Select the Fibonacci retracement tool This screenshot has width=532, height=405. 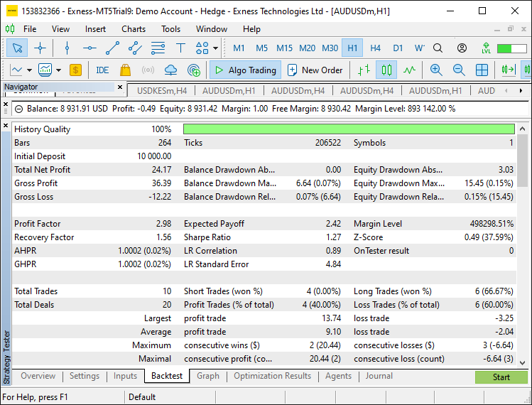tap(158, 48)
